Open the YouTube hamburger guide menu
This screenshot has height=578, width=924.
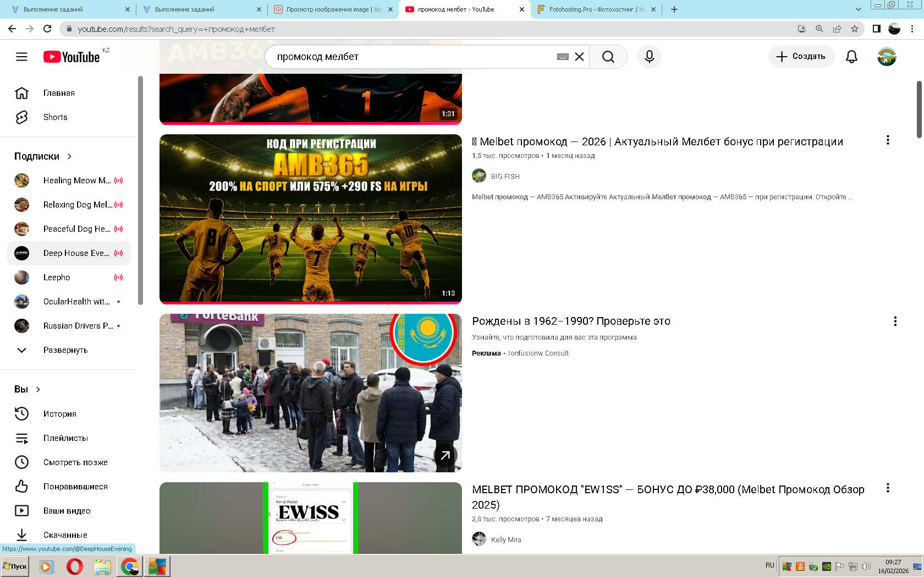click(21, 57)
